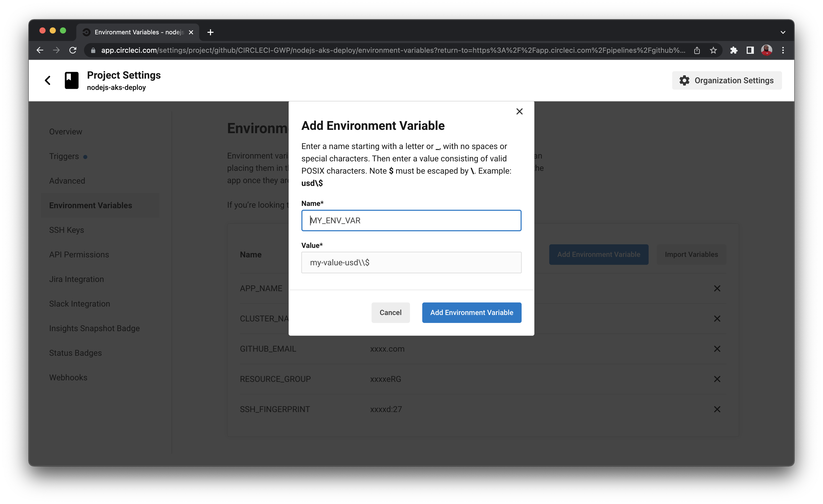The image size is (823, 504).
Task: Click Cancel in the dialog
Action: pyautogui.click(x=390, y=312)
